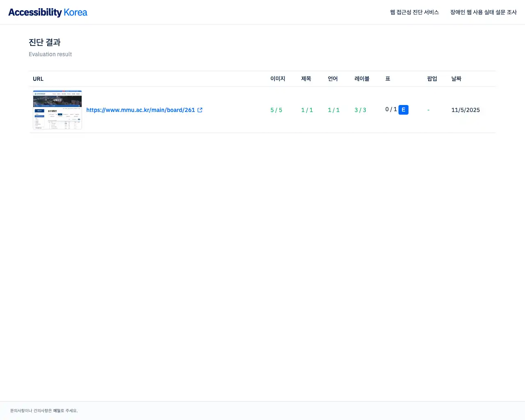
Task: Click the Accessibility Korea logo
Action: click(x=47, y=12)
